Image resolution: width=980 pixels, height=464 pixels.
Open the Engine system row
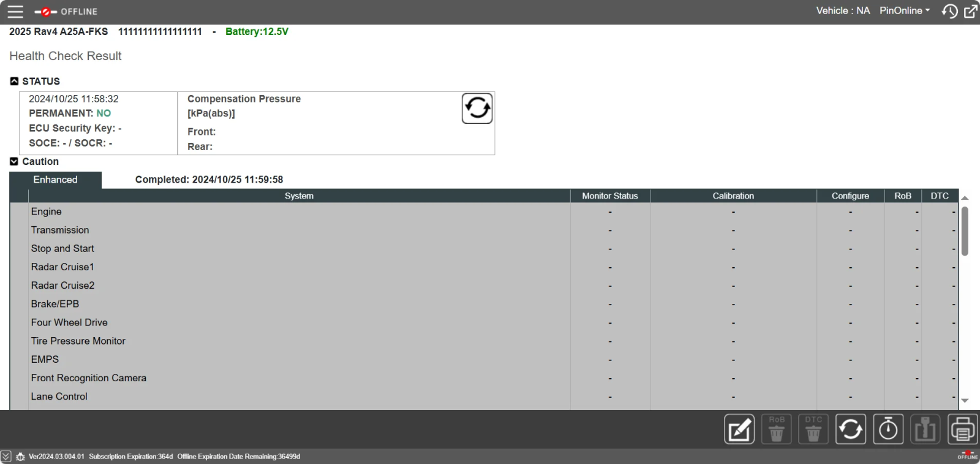click(47, 211)
